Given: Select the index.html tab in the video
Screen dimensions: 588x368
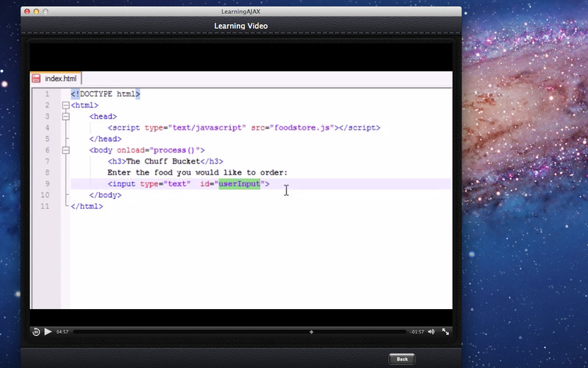Looking at the screenshot, I should 56,79.
